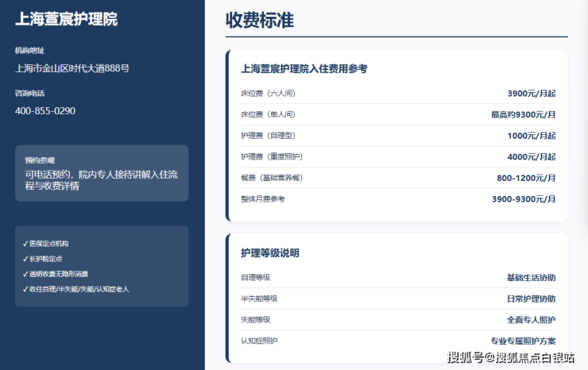Image resolution: width=588 pixels, height=370 pixels.
Task: Click the 专业专属照护方案 value
Action: 523,341
